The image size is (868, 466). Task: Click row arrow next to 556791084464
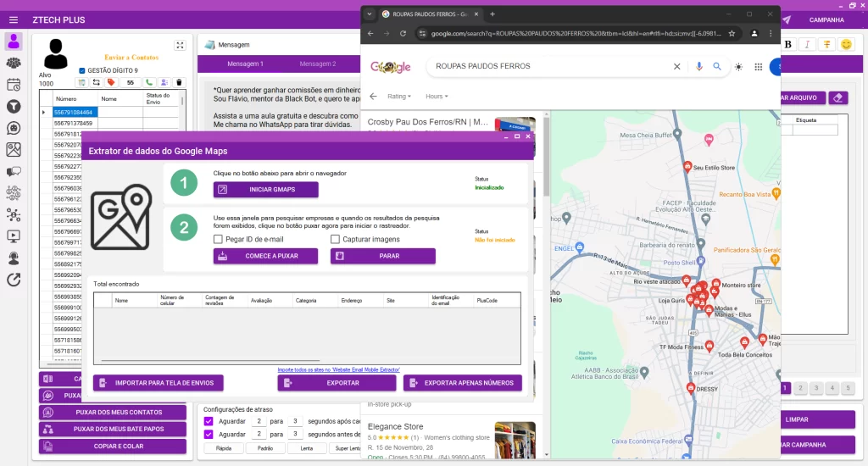(44, 113)
